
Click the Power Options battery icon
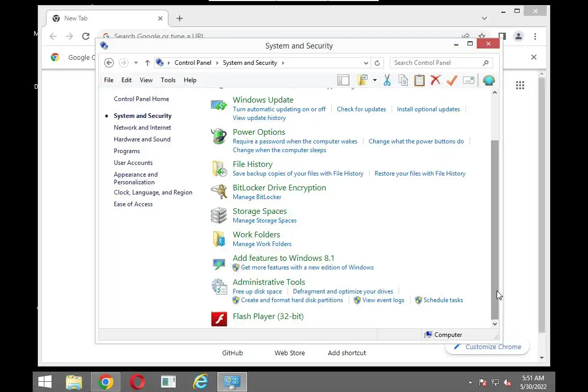218,136
